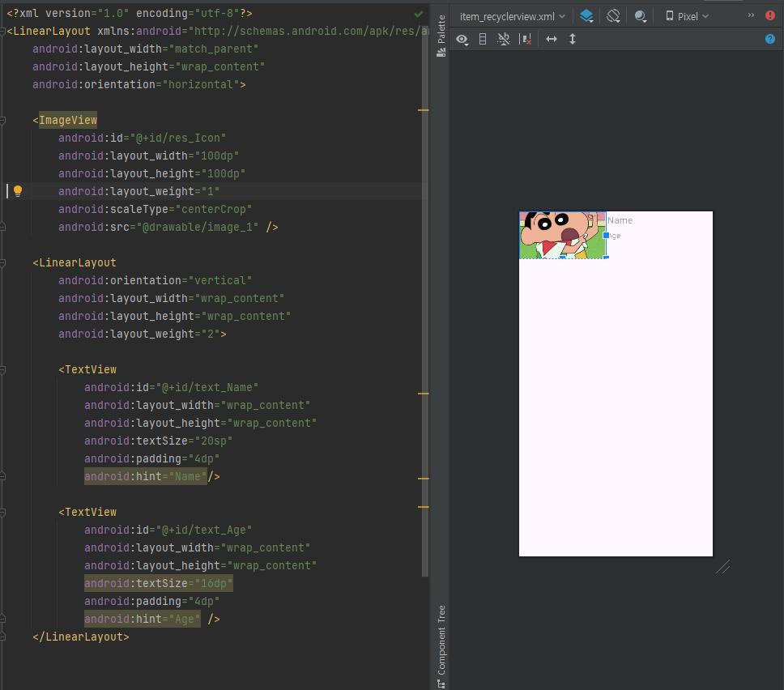Click the xml version declaration line
The height and width of the screenshot is (690, 784).
tap(130, 14)
